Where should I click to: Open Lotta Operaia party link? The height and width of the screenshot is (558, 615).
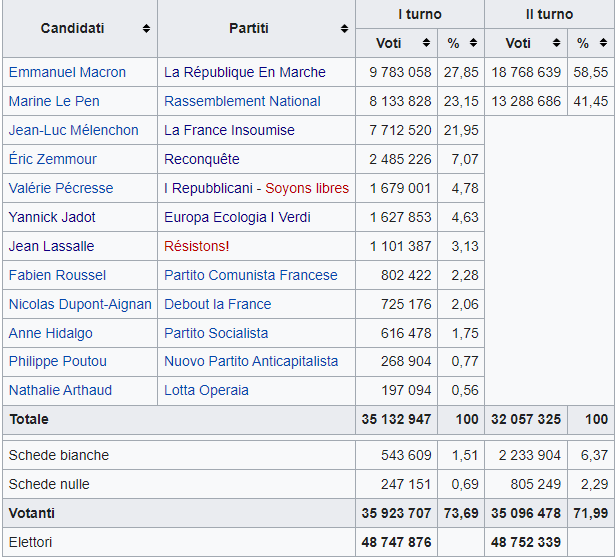click(206, 390)
